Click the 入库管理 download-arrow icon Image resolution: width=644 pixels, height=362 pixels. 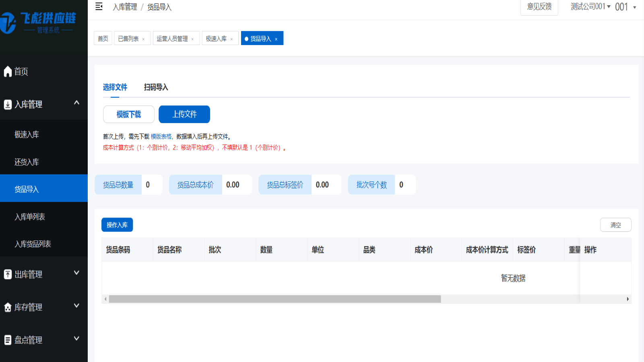click(7, 104)
